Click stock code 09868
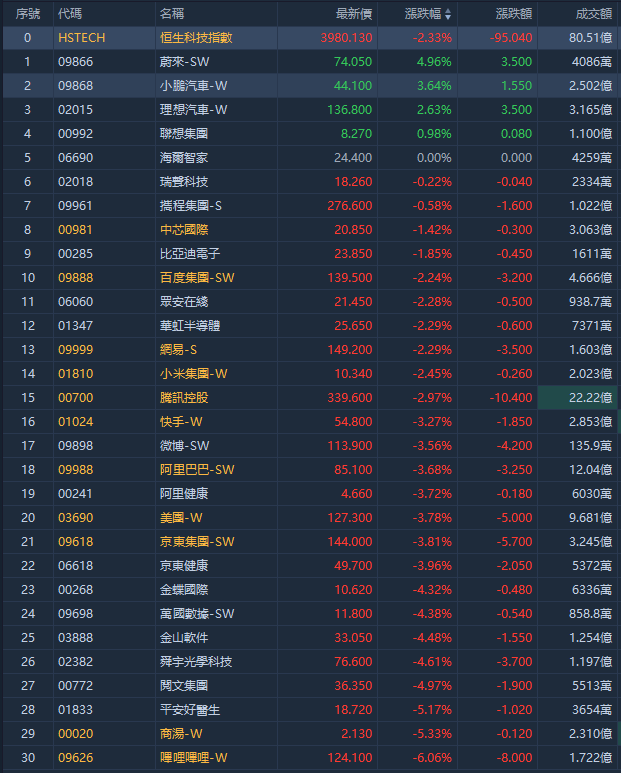 coord(75,86)
